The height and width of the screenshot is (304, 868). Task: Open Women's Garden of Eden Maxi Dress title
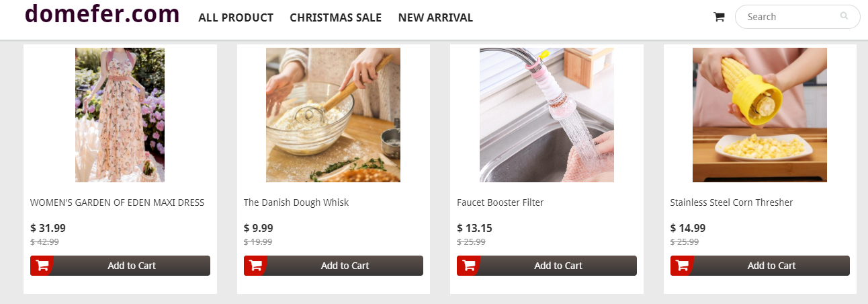[x=118, y=202]
